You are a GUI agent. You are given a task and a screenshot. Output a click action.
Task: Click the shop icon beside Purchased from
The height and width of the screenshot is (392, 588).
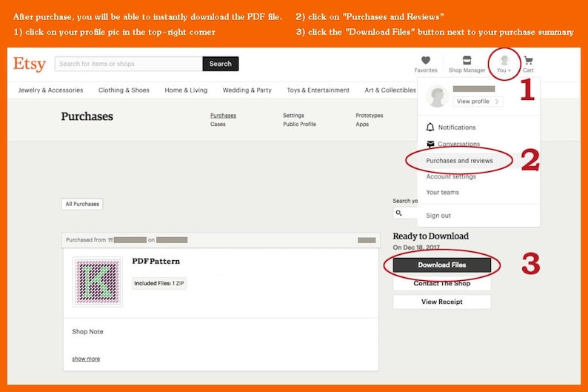point(110,240)
